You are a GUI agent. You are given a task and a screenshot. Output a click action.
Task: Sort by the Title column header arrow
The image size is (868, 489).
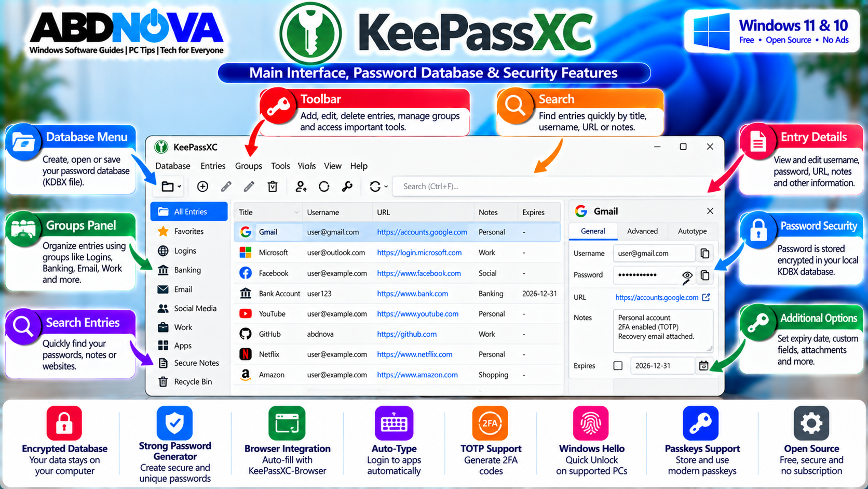click(x=296, y=213)
